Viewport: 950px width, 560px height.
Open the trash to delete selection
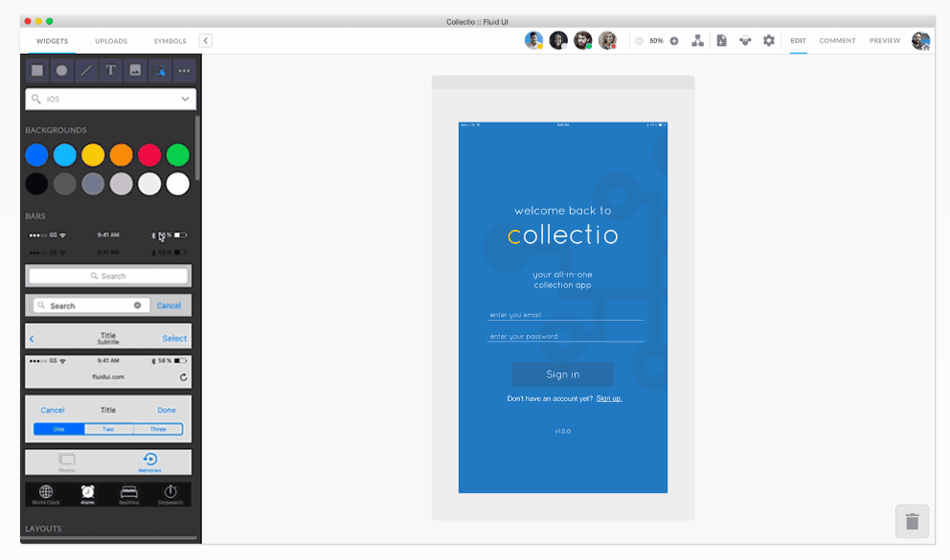911,521
